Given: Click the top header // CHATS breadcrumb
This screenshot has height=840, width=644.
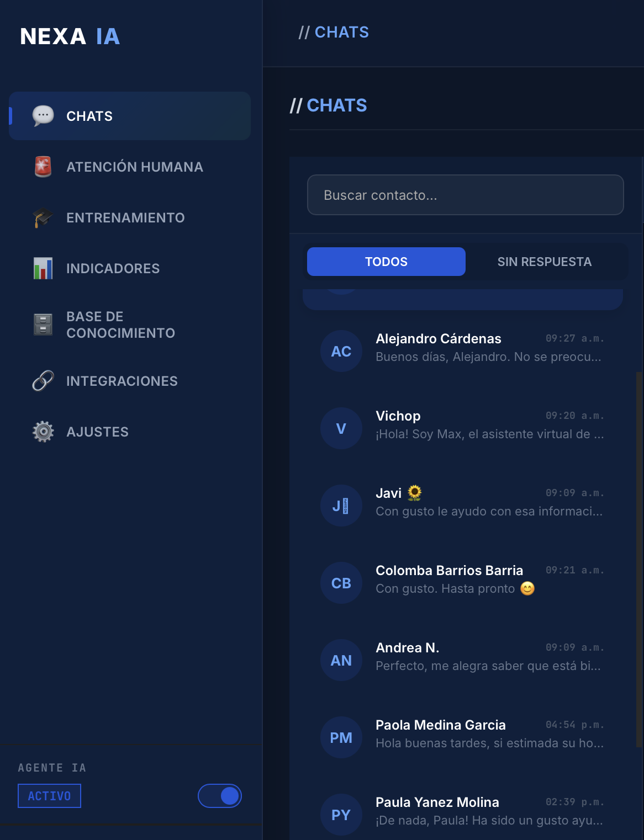Looking at the screenshot, I should pyautogui.click(x=334, y=32).
